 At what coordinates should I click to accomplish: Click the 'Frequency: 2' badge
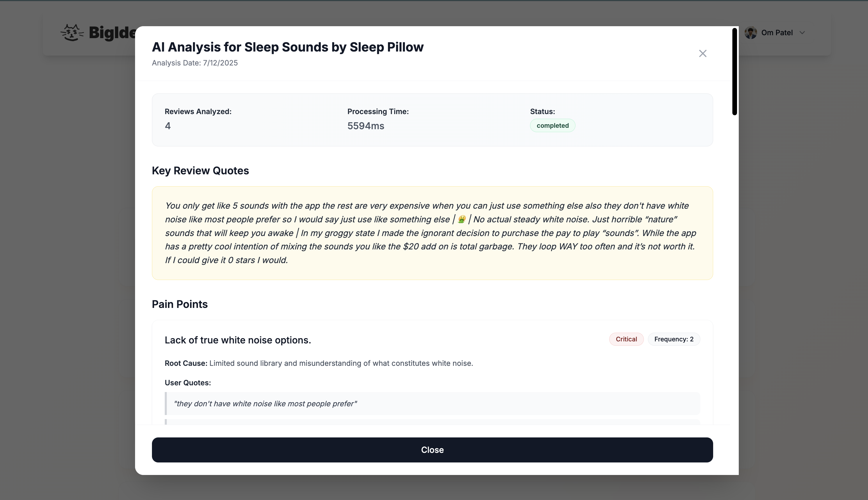pyautogui.click(x=674, y=339)
